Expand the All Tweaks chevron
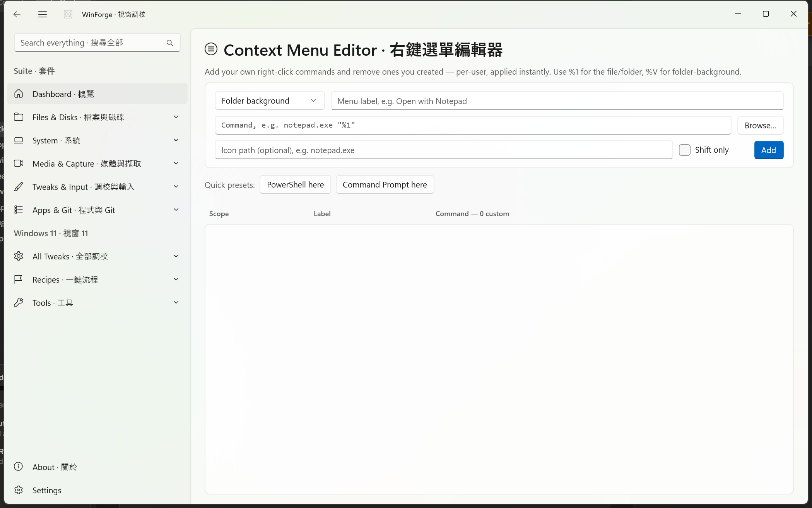812x508 pixels. pyautogui.click(x=176, y=256)
